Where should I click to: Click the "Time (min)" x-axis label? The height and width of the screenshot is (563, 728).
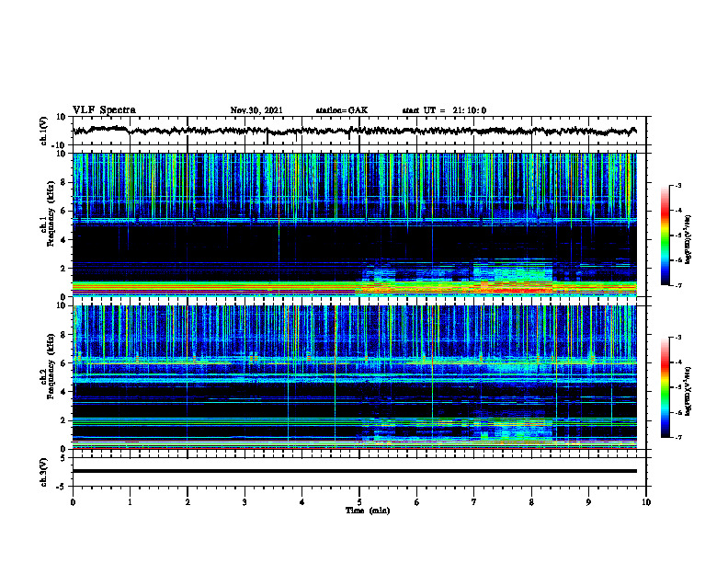[368, 511]
